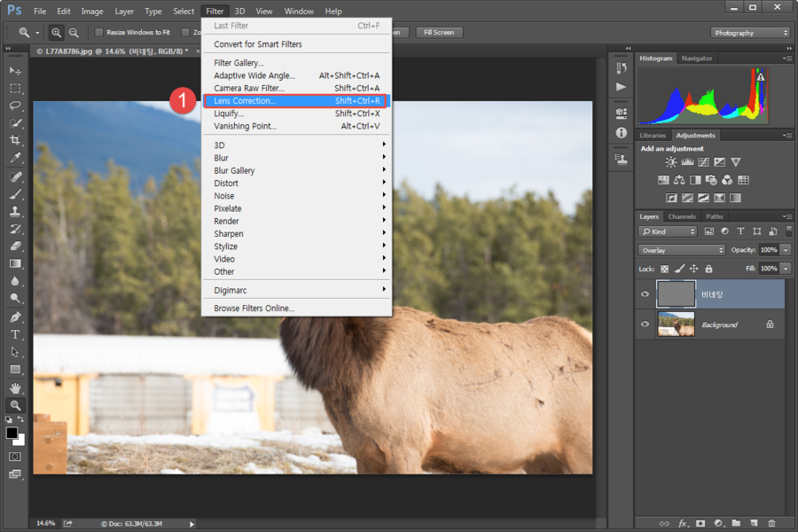Click the foreground color swatch
The width and height of the screenshot is (798, 532).
(12, 433)
